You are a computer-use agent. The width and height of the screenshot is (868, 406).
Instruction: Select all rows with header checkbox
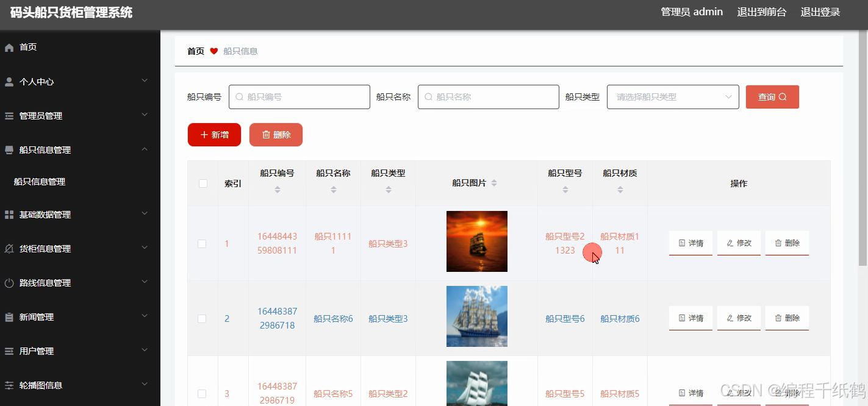coord(203,183)
